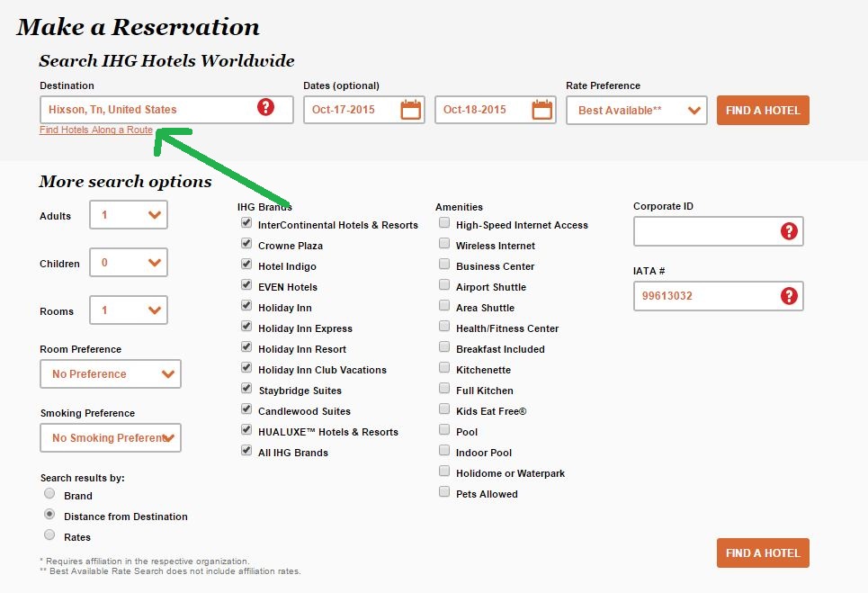The width and height of the screenshot is (868, 593).
Task: Expand the Rate Preference dropdown
Action: (637, 111)
